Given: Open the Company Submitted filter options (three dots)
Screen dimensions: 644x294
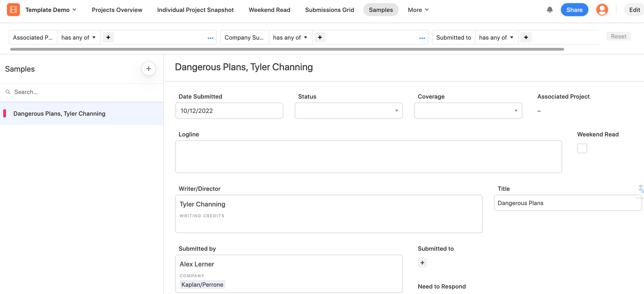Looking at the screenshot, I should click(x=422, y=38).
